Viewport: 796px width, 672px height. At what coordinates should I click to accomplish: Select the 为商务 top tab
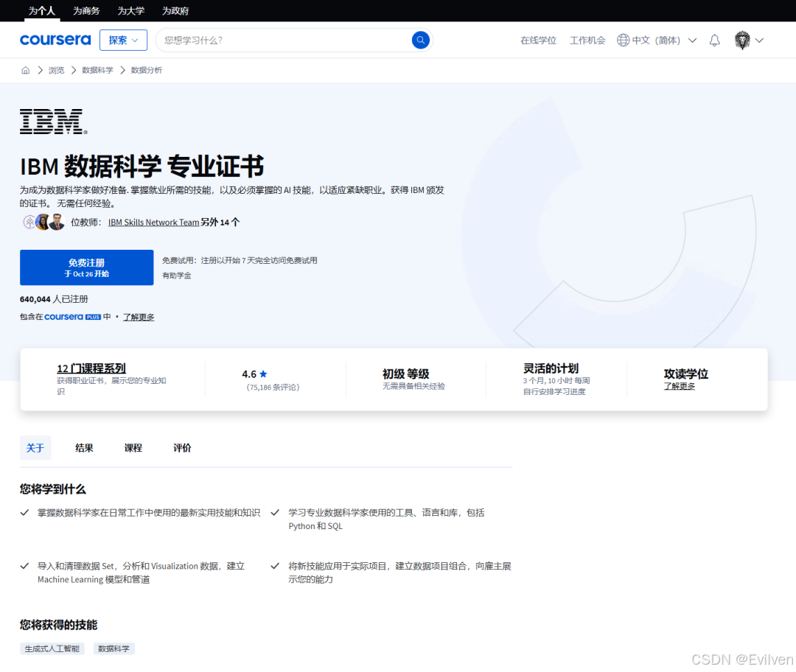[86, 10]
